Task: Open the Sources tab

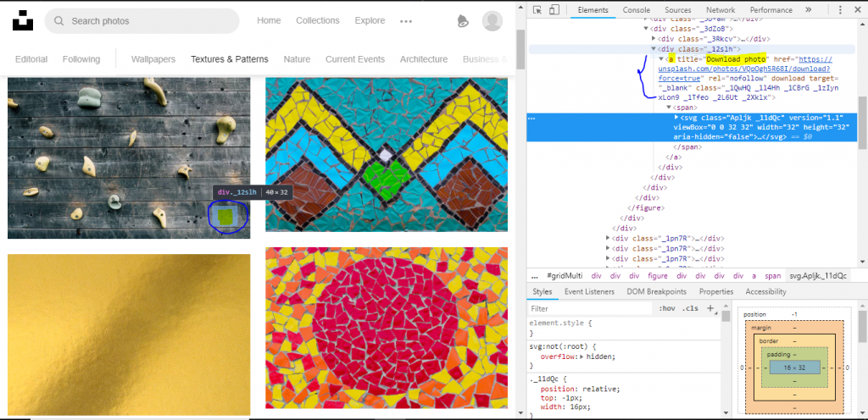Action: pos(678,10)
